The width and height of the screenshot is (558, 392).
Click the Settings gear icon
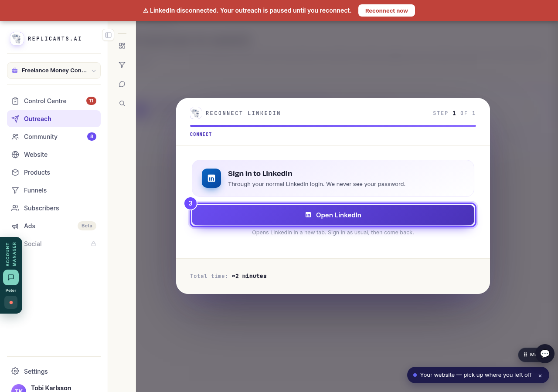(x=15, y=372)
